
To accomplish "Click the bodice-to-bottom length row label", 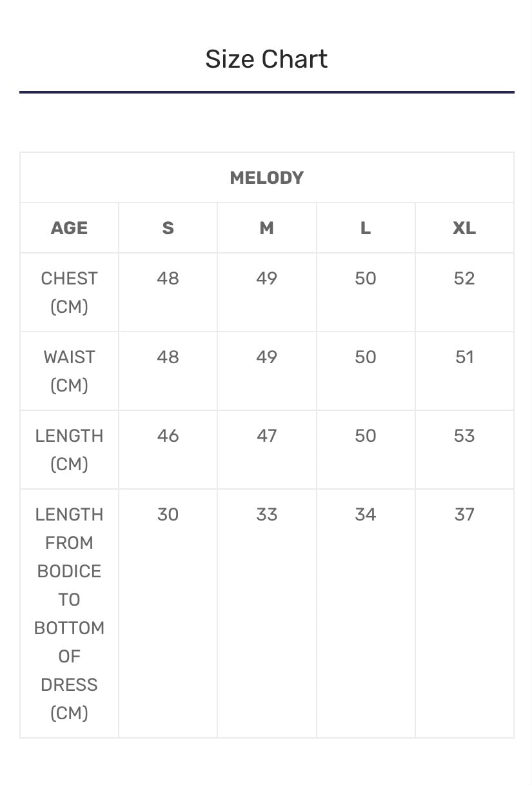I will click(69, 613).
